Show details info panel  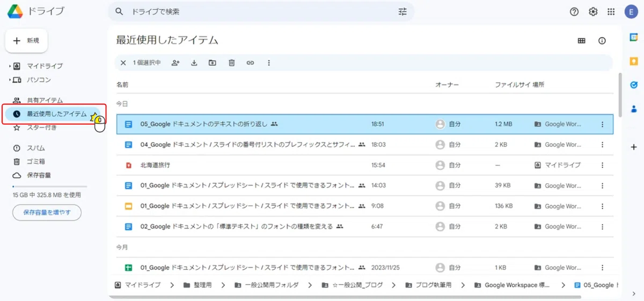coord(602,40)
